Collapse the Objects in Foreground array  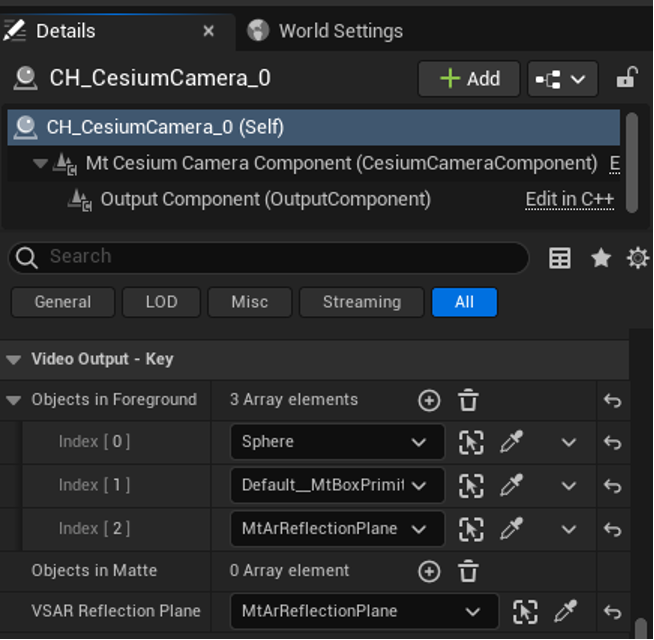coord(14,400)
